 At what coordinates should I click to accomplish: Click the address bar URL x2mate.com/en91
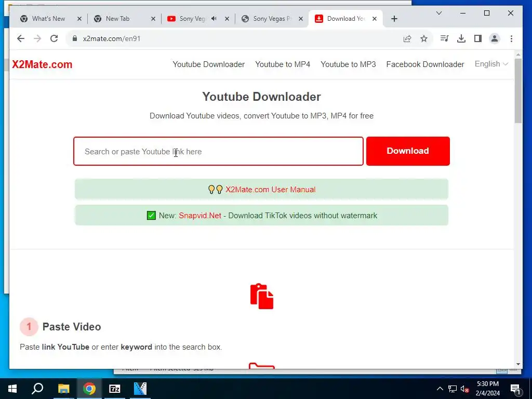pyautogui.click(x=112, y=38)
